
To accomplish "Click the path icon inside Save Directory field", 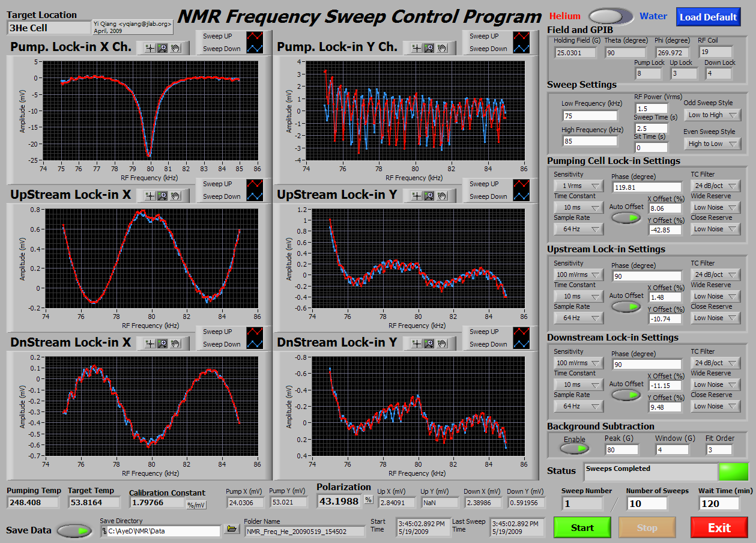I will [x=104, y=532].
